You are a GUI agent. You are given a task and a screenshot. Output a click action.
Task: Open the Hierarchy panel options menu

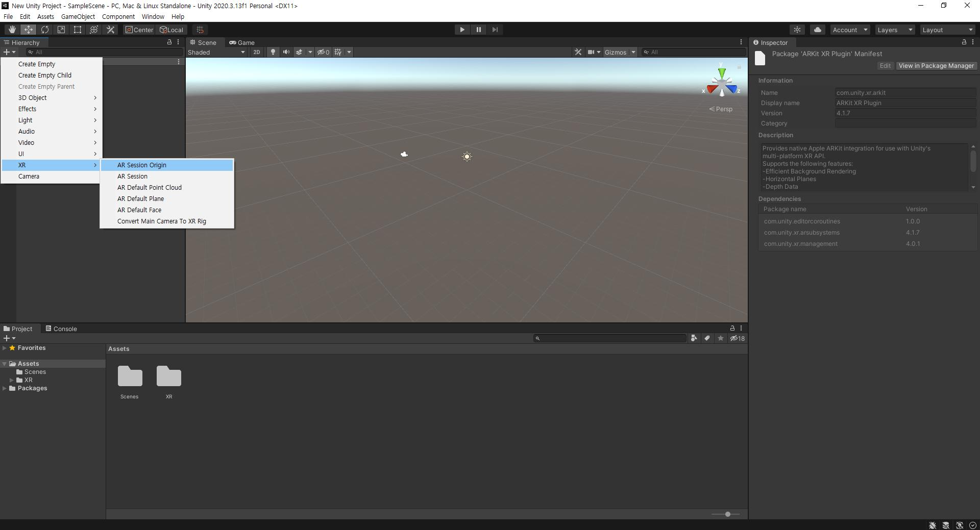coord(178,42)
